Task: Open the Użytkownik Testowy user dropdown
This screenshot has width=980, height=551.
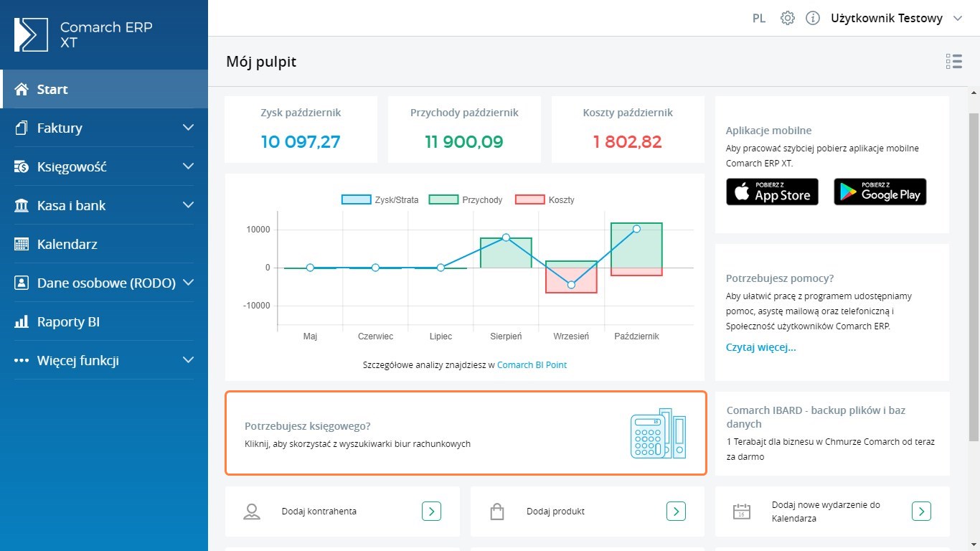Action: coord(896,19)
